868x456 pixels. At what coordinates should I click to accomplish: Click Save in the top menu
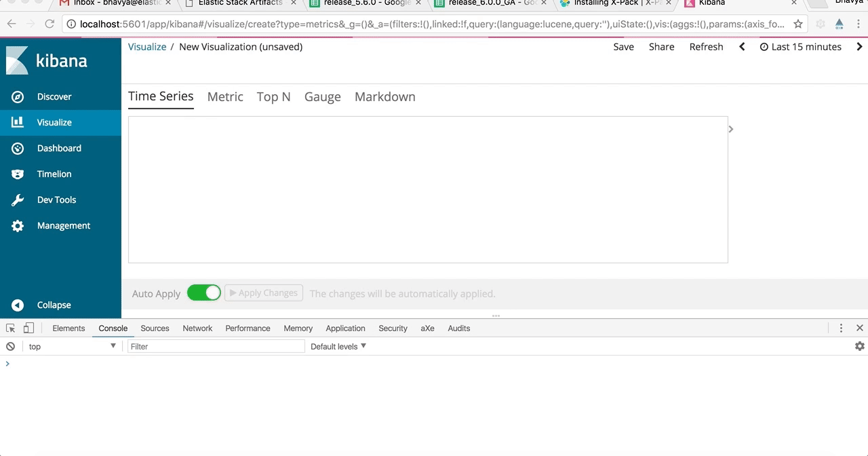coord(624,47)
